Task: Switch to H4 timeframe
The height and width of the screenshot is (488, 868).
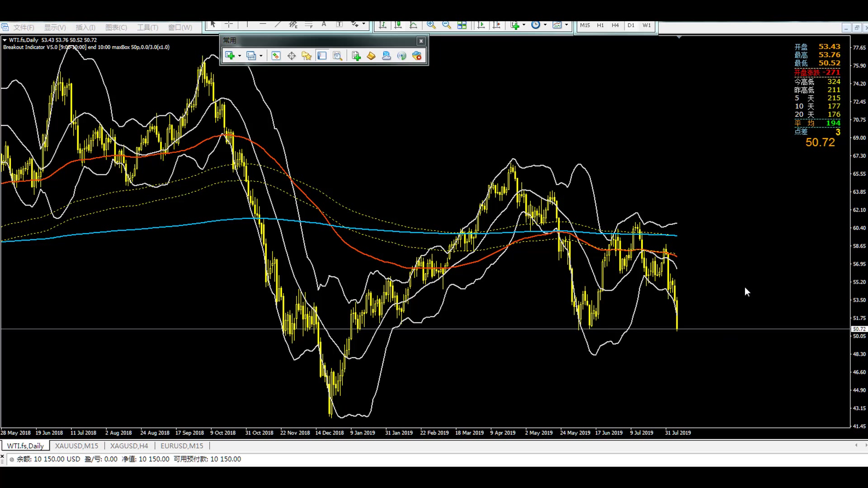Action: [615, 25]
